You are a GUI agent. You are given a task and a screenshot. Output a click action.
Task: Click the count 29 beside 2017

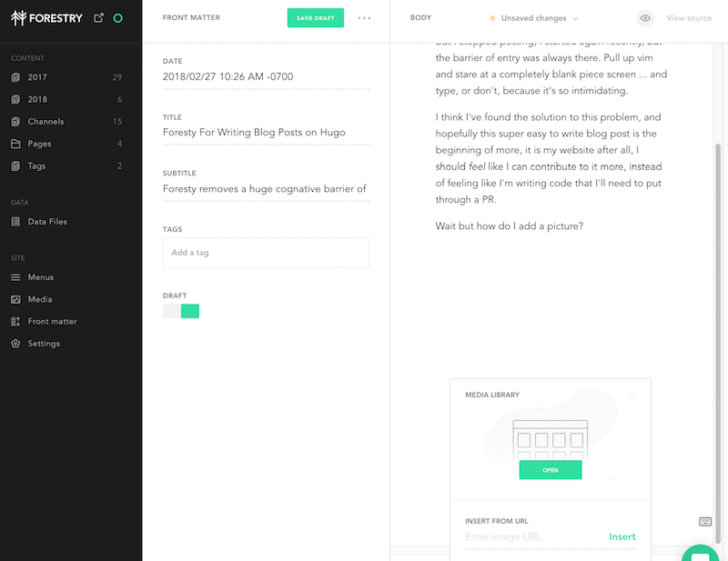pos(117,77)
